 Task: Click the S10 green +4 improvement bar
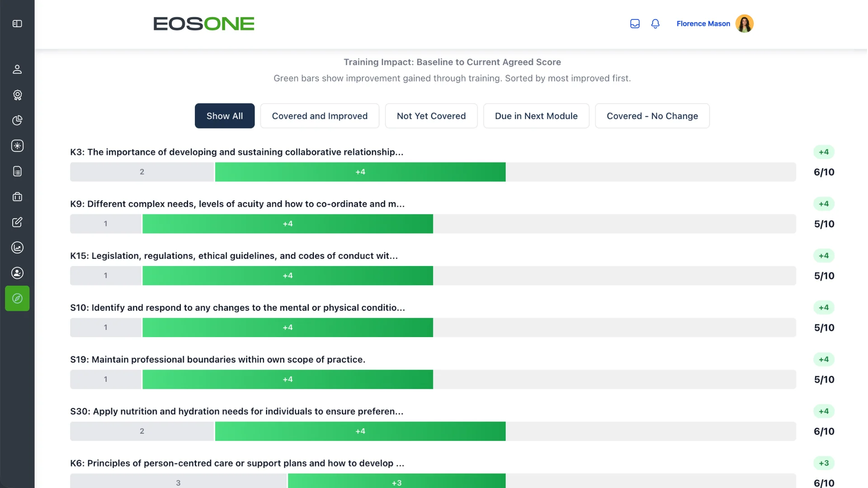tap(288, 328)
